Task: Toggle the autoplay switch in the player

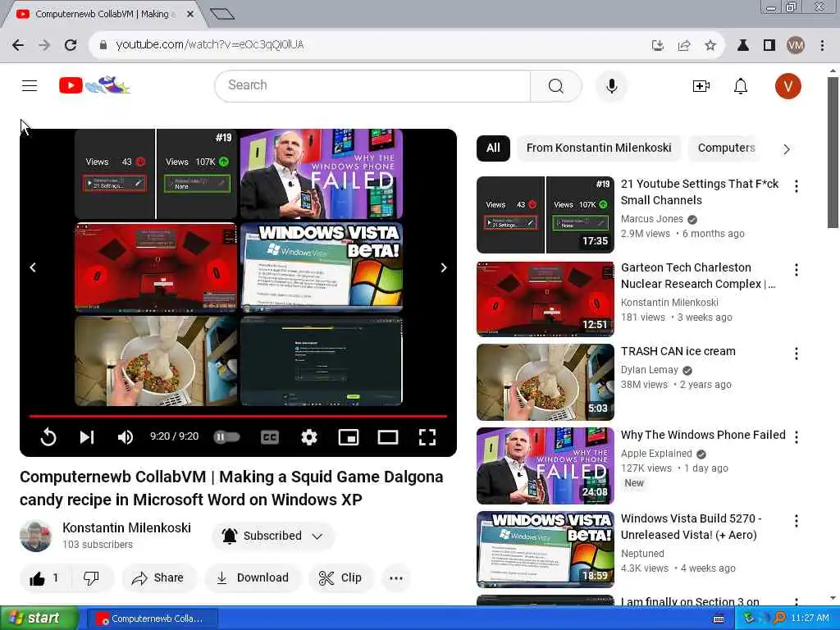Action: [226, 437]
